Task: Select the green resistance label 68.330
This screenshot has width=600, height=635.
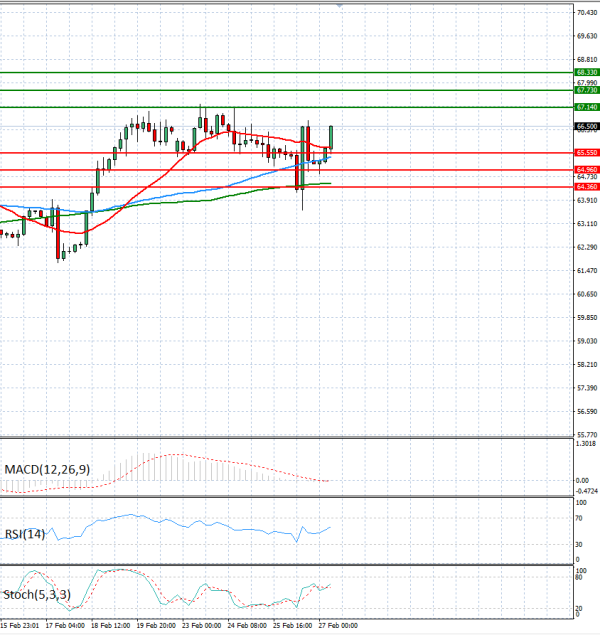Action: 586,73
